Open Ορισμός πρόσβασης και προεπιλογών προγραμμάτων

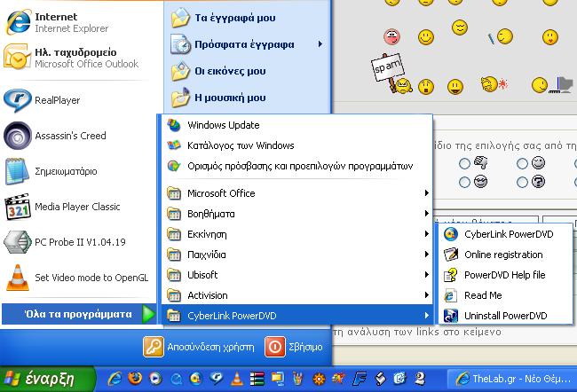point(296,166)
